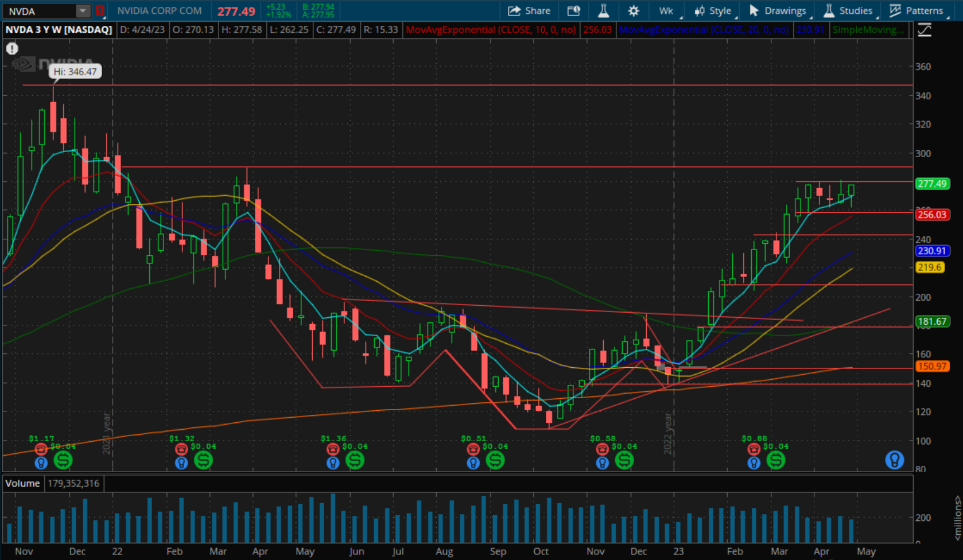963x560 pixels.
Task: Click the yellow 219.6 axis price bubble
Action: (930, 267)
